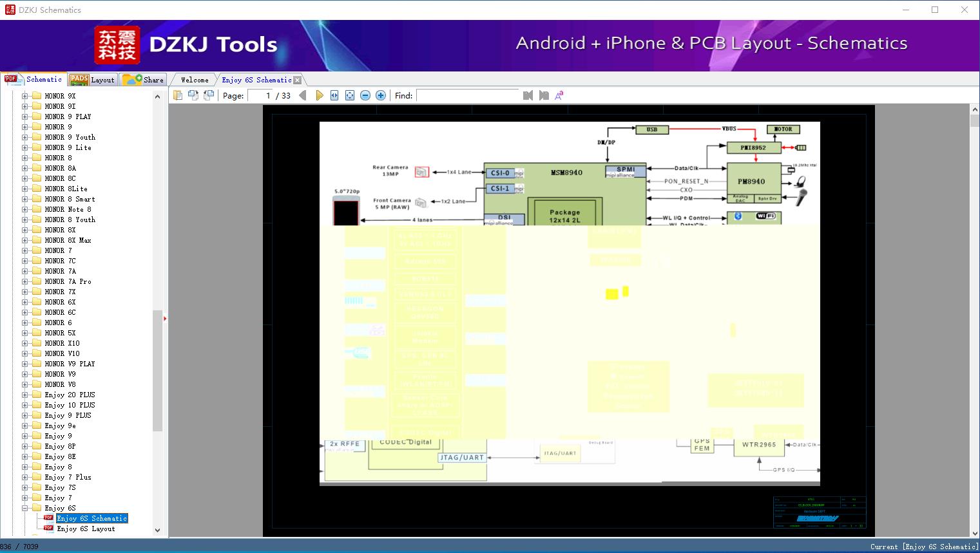The image size is (980, 553).
Task: Select the Enjoy 9 PLUS tree entry
Action: (x=68, y=415)
